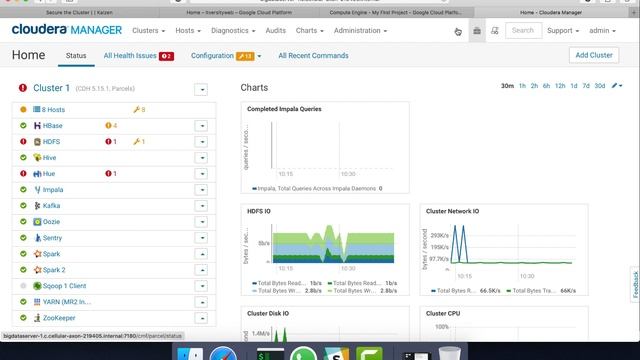Open Hue red health issue badge
640x360 pixels.
point(111,173)
